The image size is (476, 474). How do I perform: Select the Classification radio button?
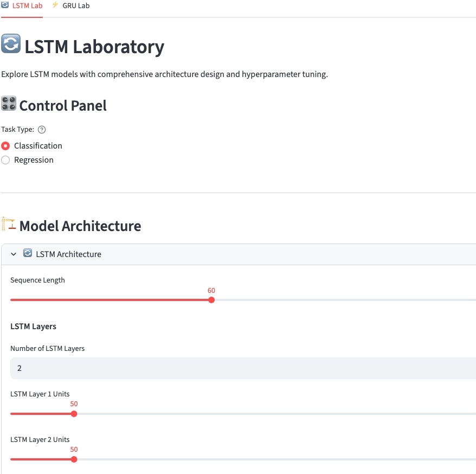click(5, 146)
